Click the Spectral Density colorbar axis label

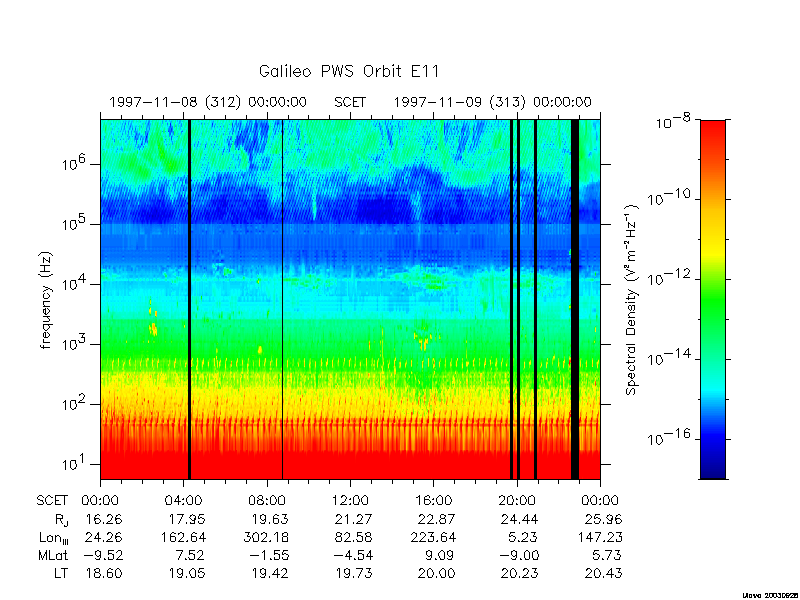point(632,300)
